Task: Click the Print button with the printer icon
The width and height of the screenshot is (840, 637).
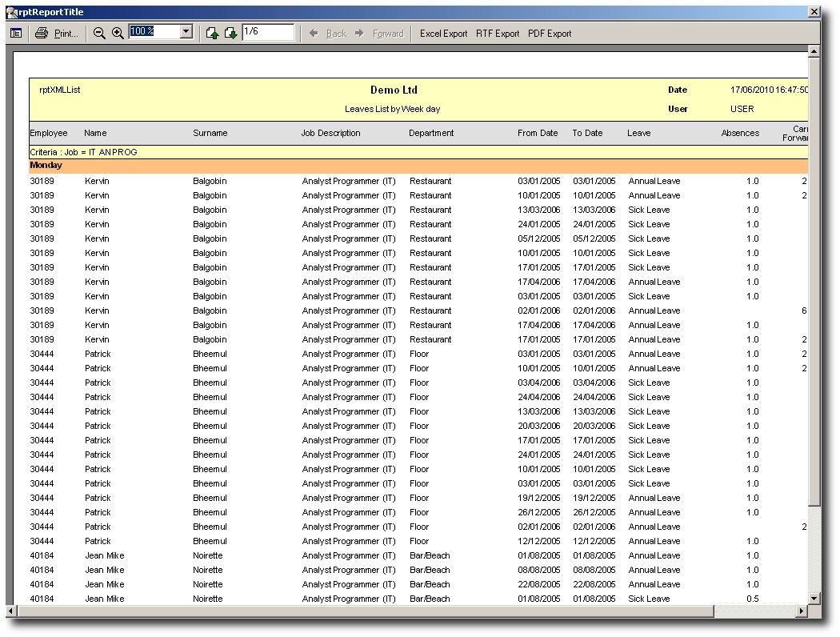Action: coord(57,34)
